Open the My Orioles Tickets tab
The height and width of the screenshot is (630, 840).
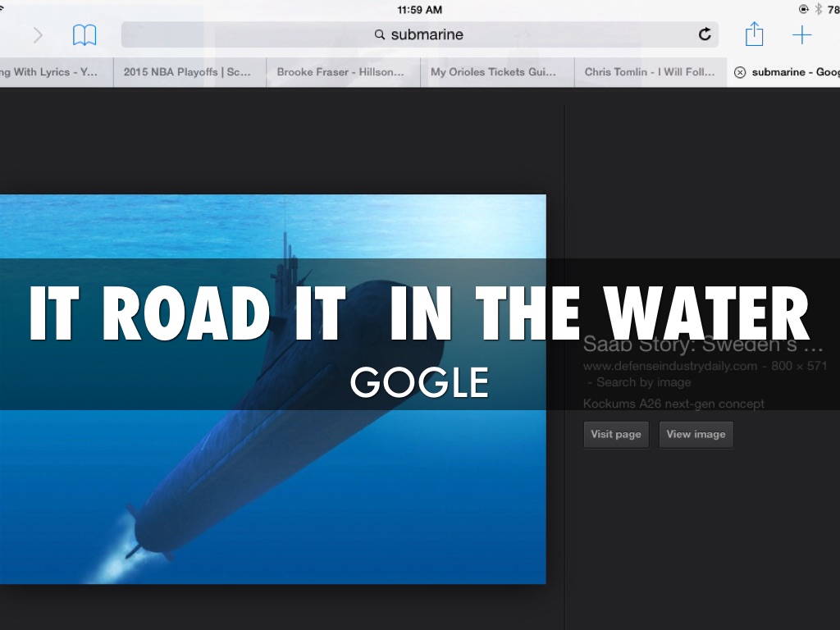point(493,72)
